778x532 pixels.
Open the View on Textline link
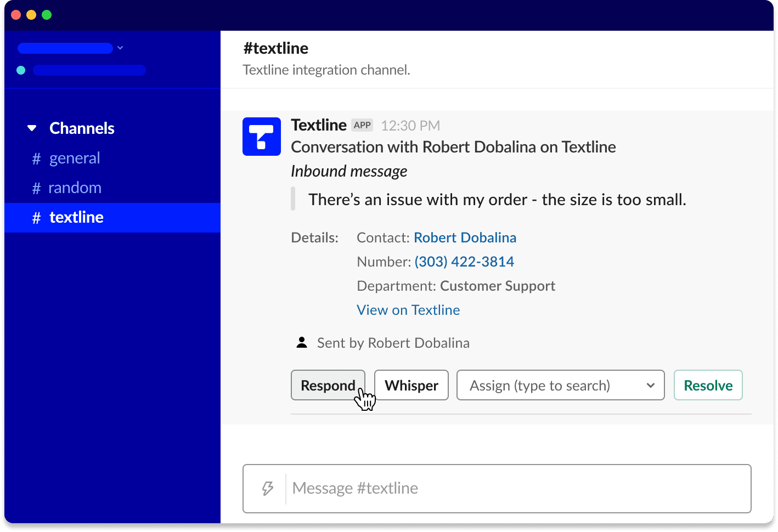coord(408,310)
